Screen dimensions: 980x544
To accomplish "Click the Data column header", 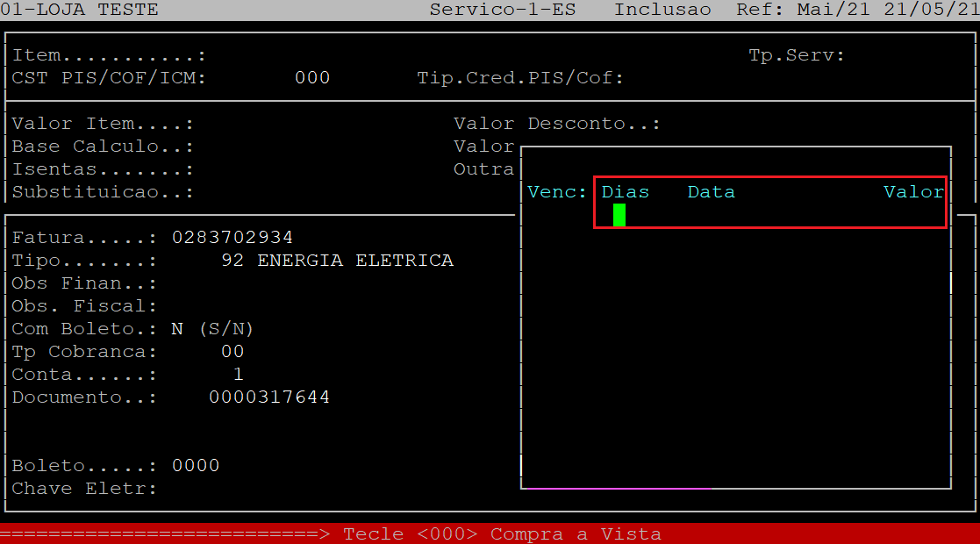I will [x=711, y=192].
